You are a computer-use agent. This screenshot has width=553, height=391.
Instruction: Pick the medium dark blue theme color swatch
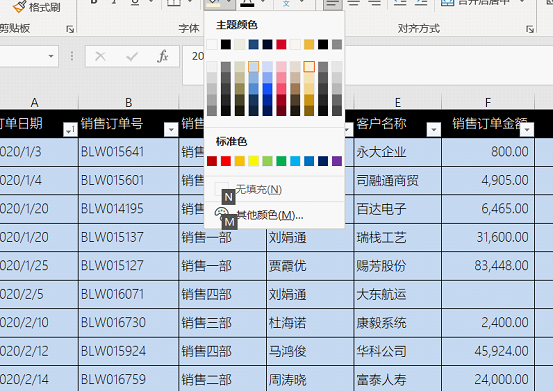click(254, 44)
